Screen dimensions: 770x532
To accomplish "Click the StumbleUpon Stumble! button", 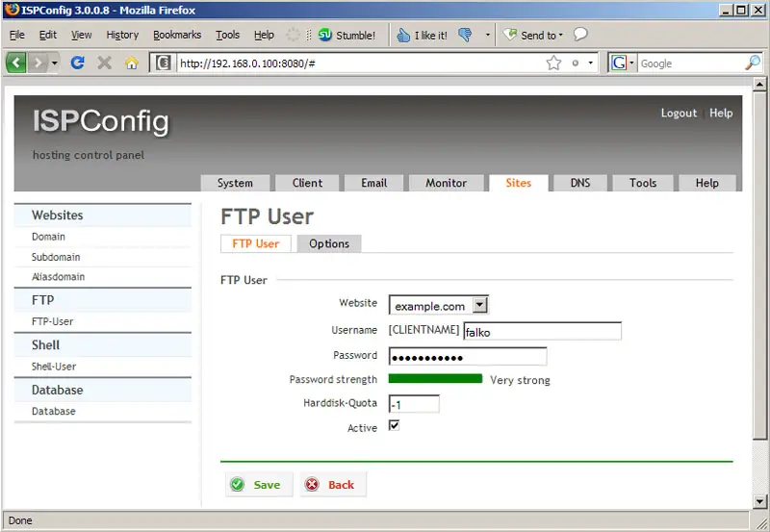I will (x=346, y=35).
